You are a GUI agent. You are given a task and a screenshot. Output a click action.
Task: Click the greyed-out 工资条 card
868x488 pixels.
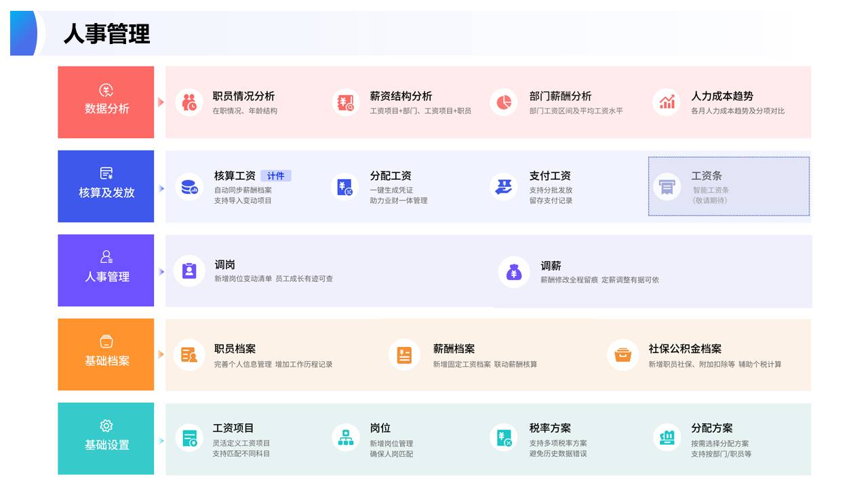click(729, 186)
